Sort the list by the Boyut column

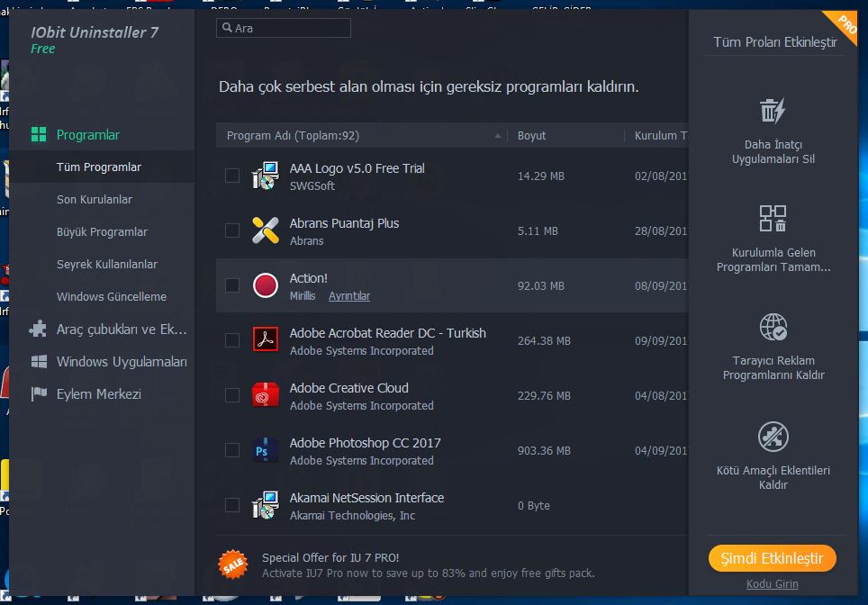coord(531,136)
